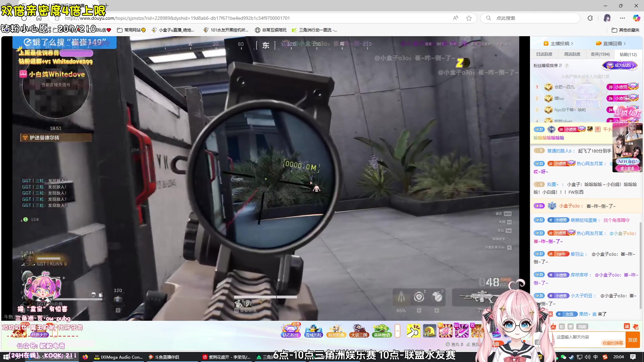The height and width of the screenshot is (362, 644).
Task: Open 常用网站 bookmarks folder
Action: 131,30
